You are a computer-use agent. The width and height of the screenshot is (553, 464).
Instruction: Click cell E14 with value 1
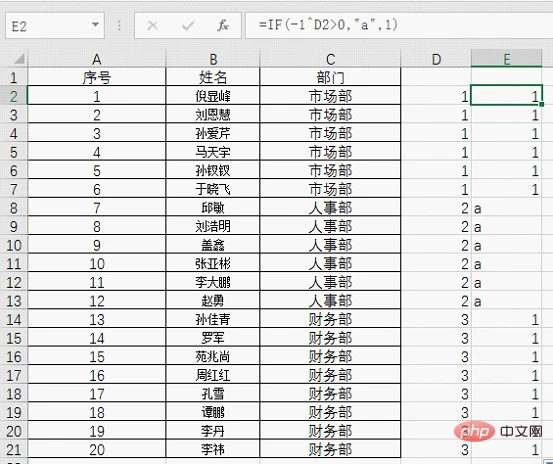tap(506, 319)
